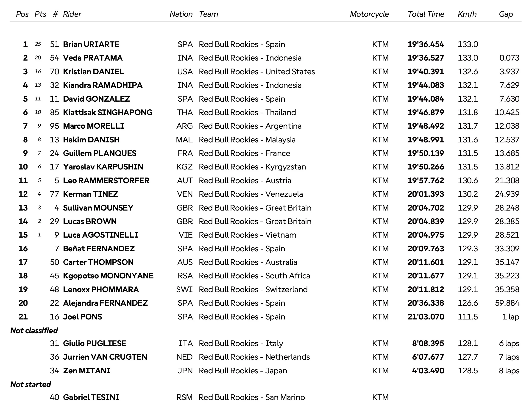Click Kristian DANIEL's name

94,72
